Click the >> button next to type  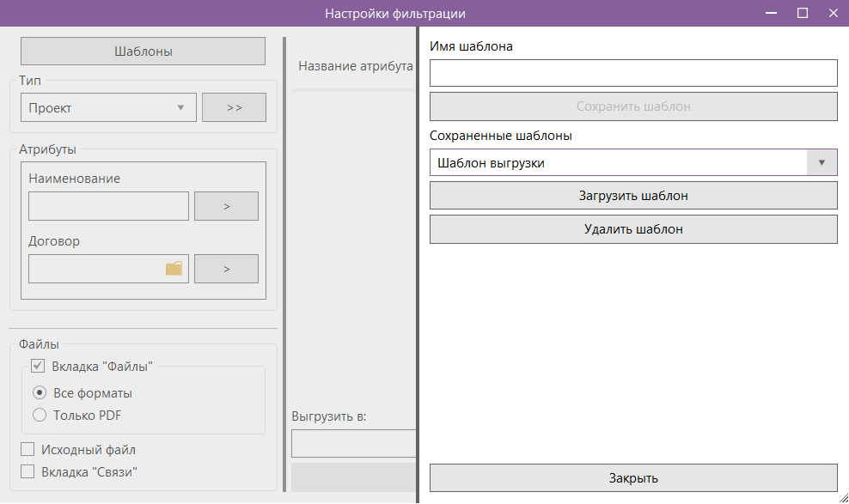pyautogui.click(x=234, y=107)
